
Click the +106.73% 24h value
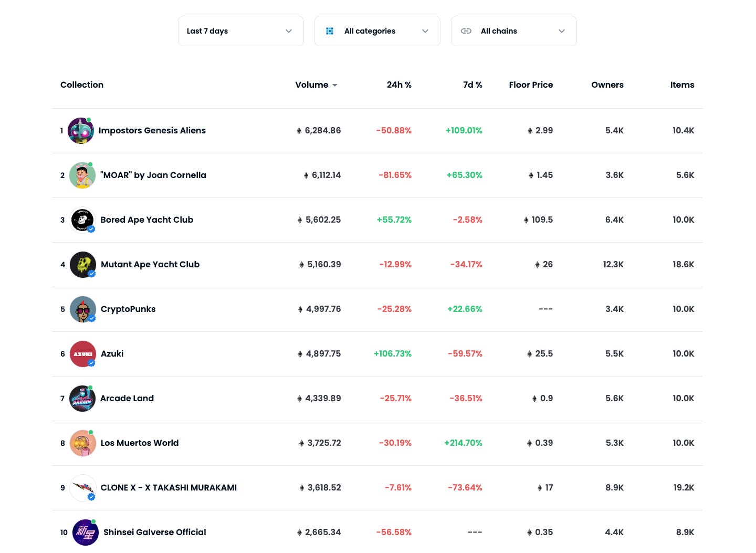pyautogui.click(x=393, y=353)
